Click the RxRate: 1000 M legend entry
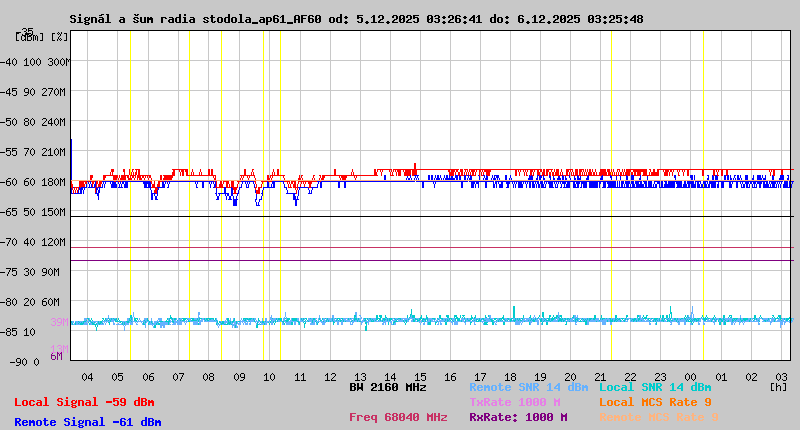Viewport: 800px width, 430px height. point(517,417)
